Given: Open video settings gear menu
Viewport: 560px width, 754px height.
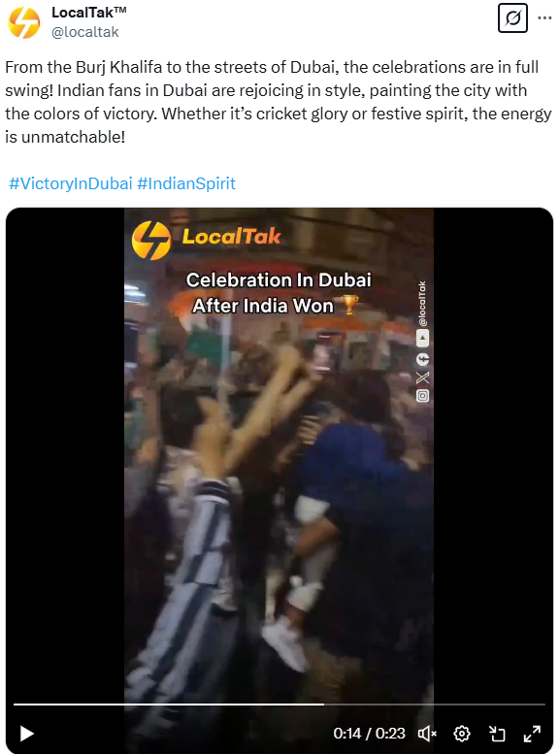Looking at the screenshot, I should 462,734.
